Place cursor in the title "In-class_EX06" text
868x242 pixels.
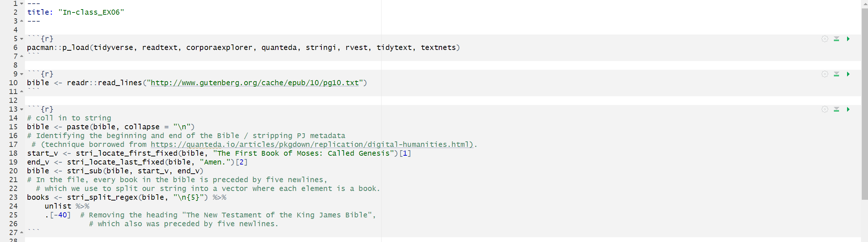coord(91,12)
